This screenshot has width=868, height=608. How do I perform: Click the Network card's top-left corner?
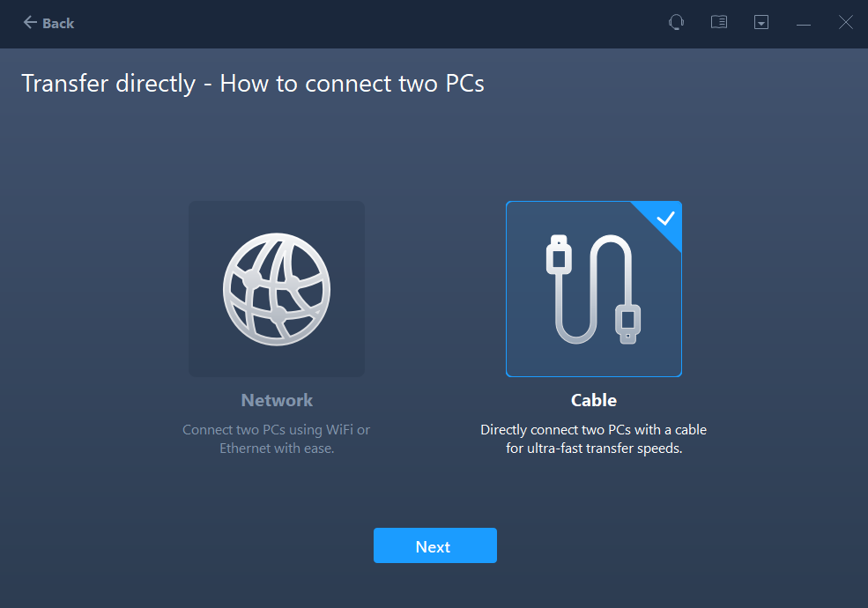[196, 208]
